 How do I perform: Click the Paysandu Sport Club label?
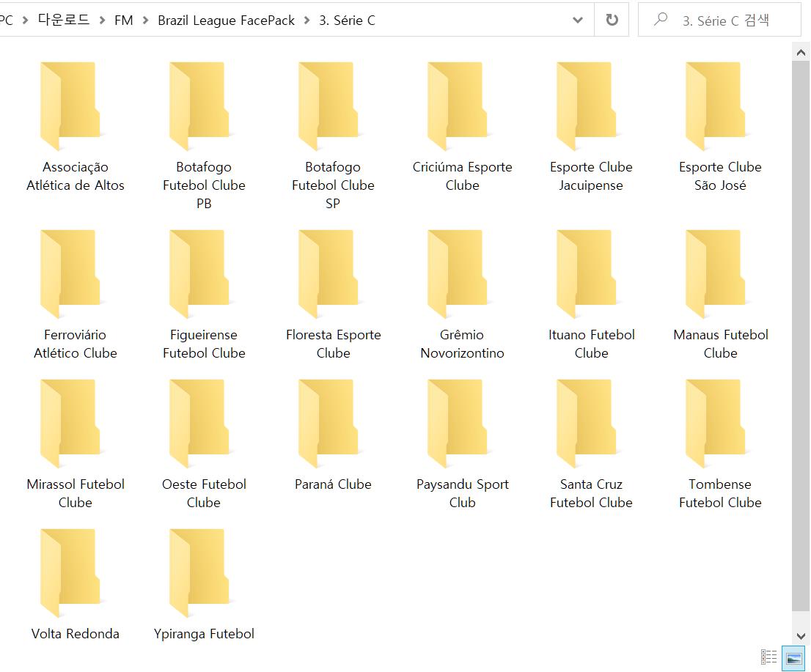coord(463,493)
